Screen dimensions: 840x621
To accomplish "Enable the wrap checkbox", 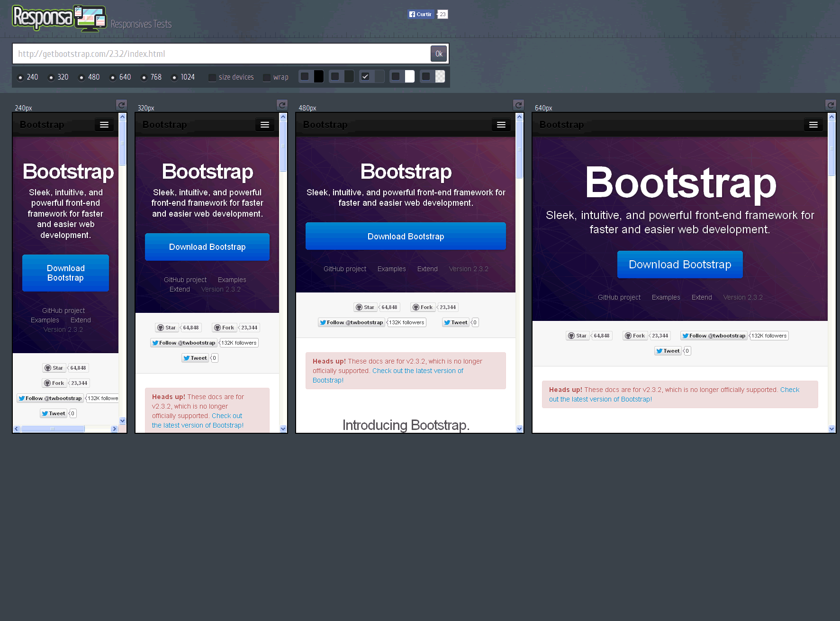I will click(267, 77).
